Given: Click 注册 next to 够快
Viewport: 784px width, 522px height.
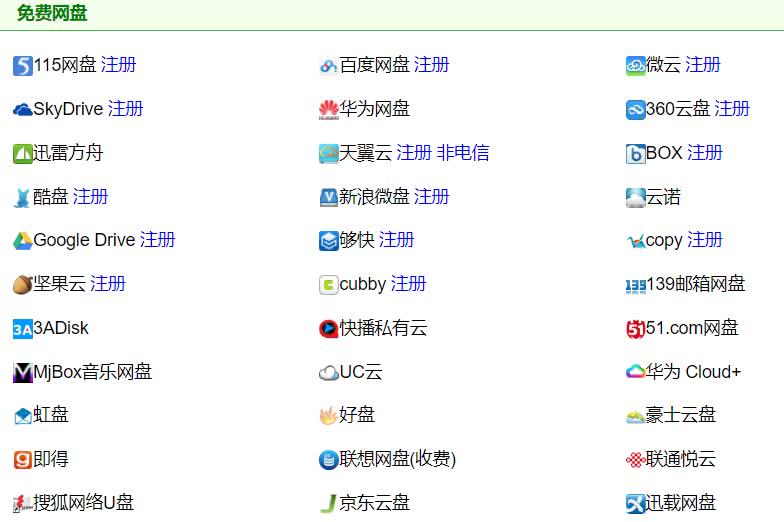Looking at the screenshot, I should (396, 240).
